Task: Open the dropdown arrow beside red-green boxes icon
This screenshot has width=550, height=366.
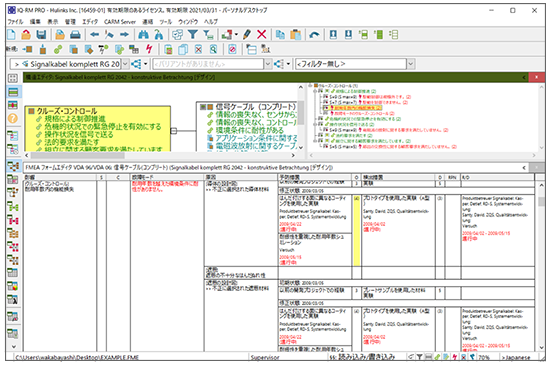Action: (236, 34)
